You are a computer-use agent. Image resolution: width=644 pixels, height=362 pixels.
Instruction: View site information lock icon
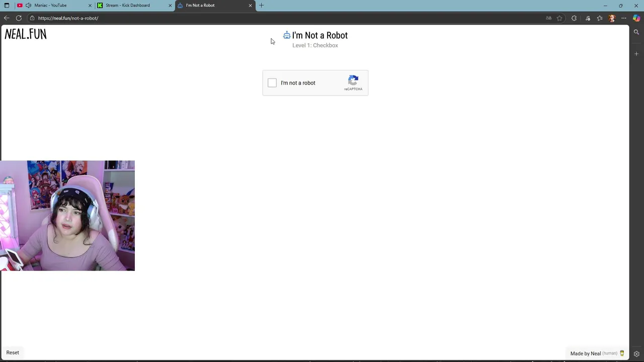click(32, 18)
